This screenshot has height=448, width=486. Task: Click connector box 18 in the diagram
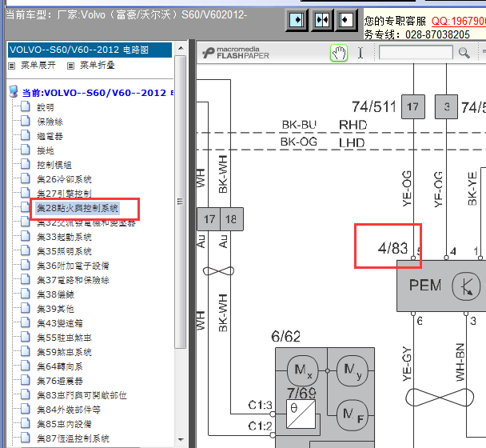(232, 219)
